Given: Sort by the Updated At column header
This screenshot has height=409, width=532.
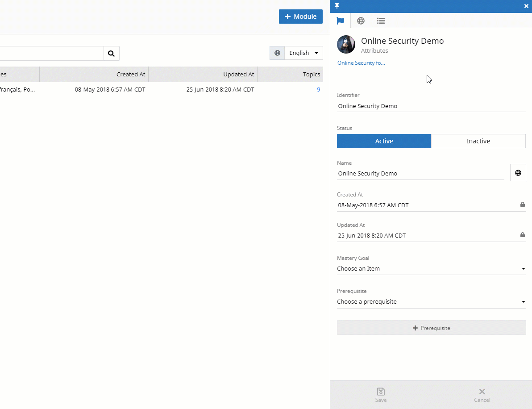Looking at the screenshot, I should [x=203, y=74].
